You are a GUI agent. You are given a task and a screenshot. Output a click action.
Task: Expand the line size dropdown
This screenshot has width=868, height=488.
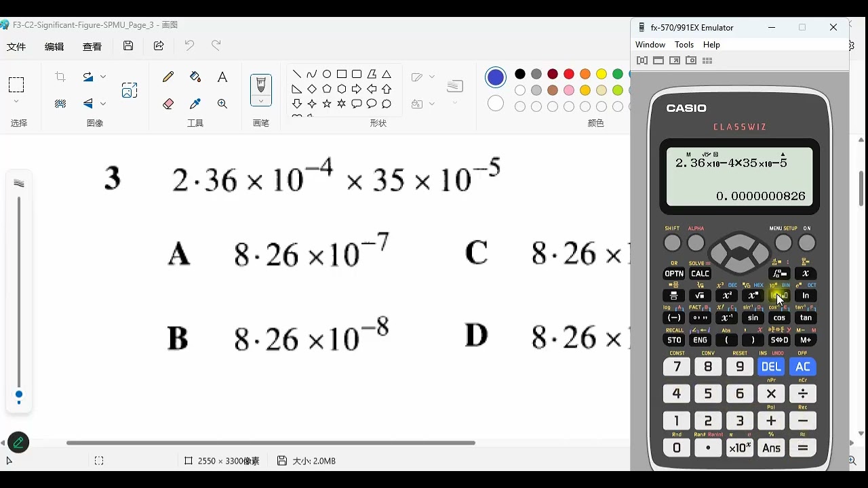click(x=455, y=104)
